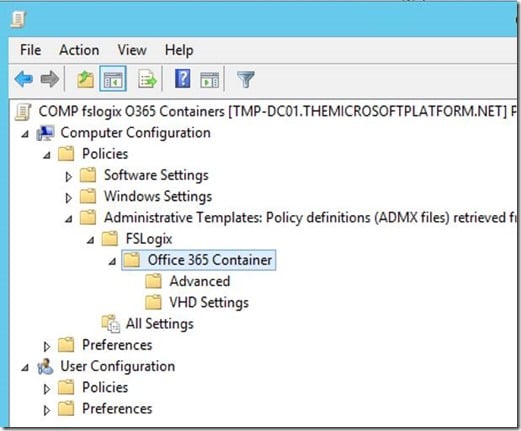Click the Office 365 Container folder icon
Viewport: 521px width, 431px height.
click(x=132, y=260)
